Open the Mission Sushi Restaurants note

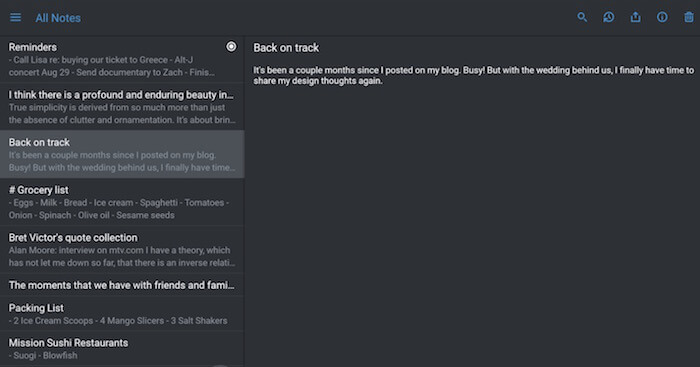click(122, 349)
